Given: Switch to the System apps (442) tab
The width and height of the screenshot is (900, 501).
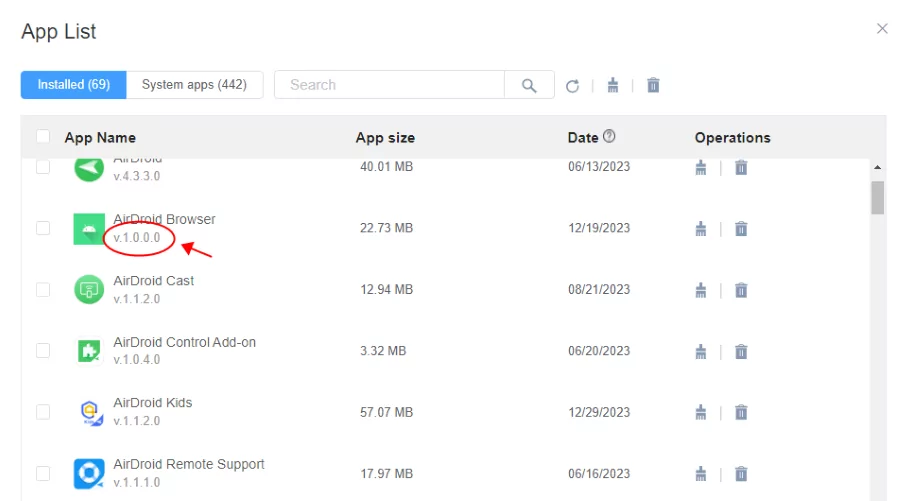Looking at the screenshot, I should [195, 85].
